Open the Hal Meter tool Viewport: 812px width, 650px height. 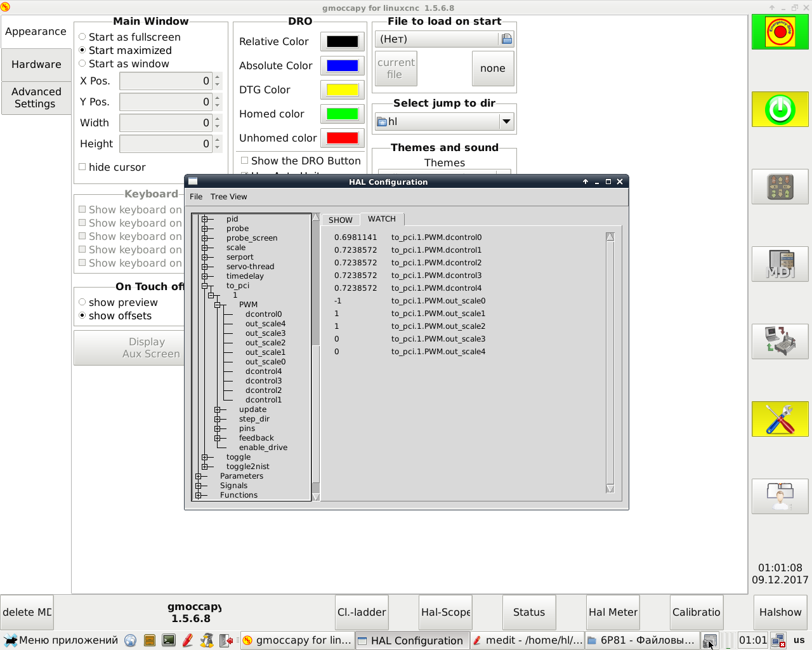(613, 612)
